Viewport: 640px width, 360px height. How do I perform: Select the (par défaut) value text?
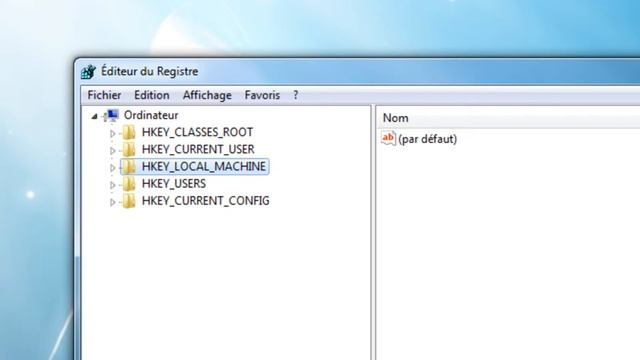tap(427, 139)
